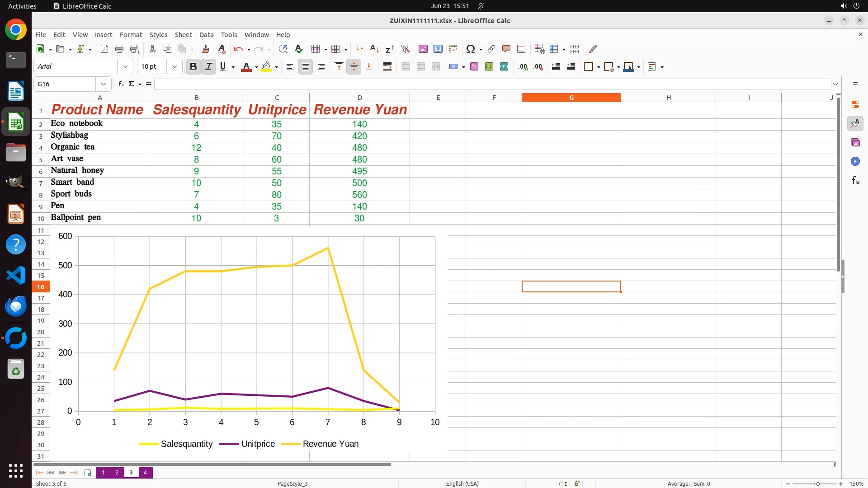This screenshot has height=488, width=868.
Task: Open the font size dropdown
Action: pyautogui.click(x=174, y=67)
